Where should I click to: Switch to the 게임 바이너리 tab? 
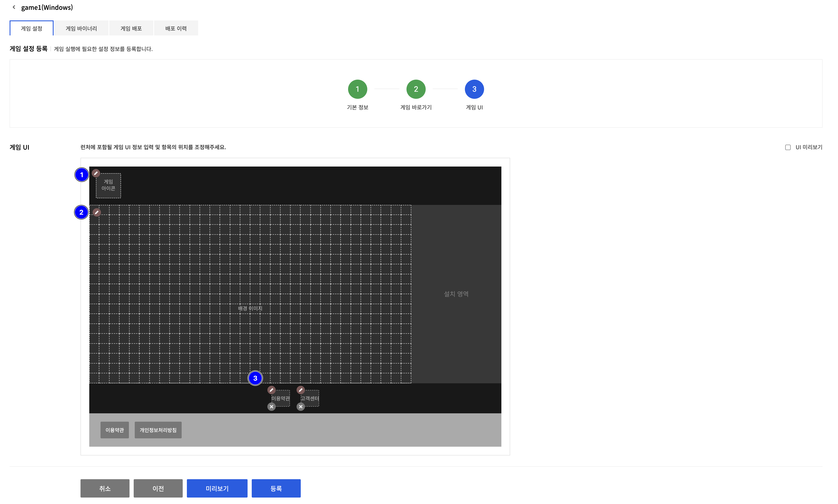click(82, 28)
